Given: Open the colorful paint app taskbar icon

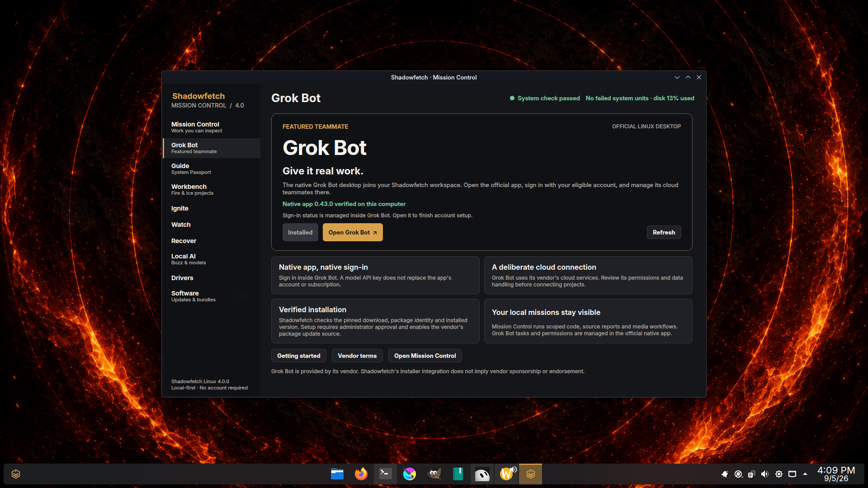Looking at the screenshot, I should (410, 474).
